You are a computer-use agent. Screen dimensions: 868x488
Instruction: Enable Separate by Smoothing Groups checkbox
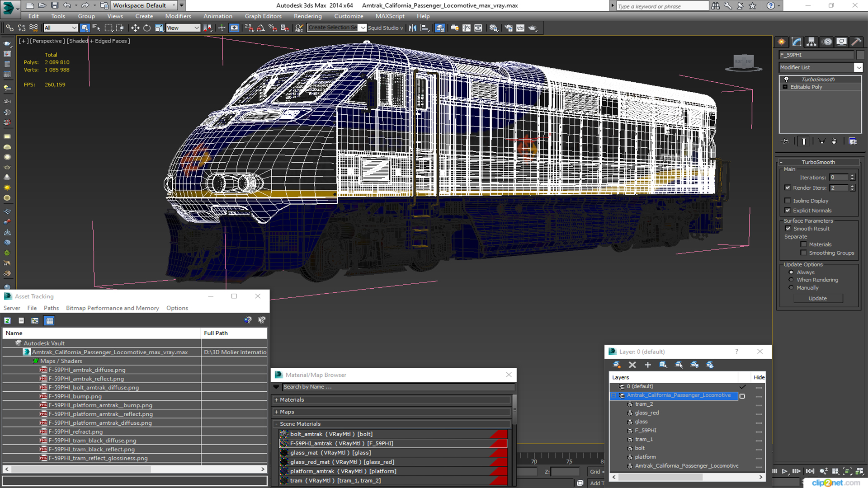803,253
